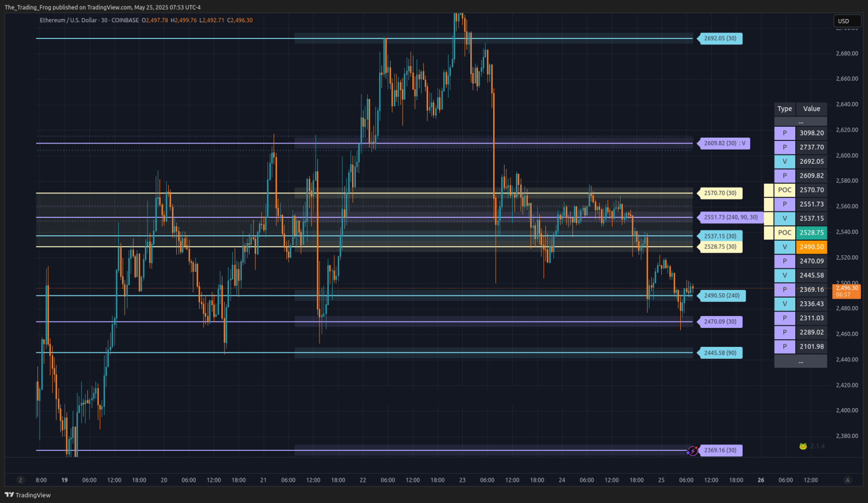This screenshot has height=503, width=868.
Task: Select the 2609.82 (30) : V label
Action: [724, 144]
